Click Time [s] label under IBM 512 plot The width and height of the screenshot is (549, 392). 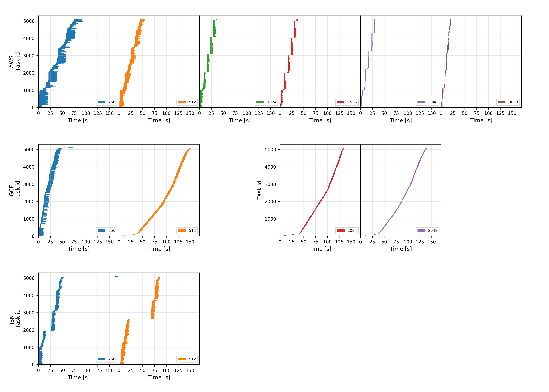(159, 377)
